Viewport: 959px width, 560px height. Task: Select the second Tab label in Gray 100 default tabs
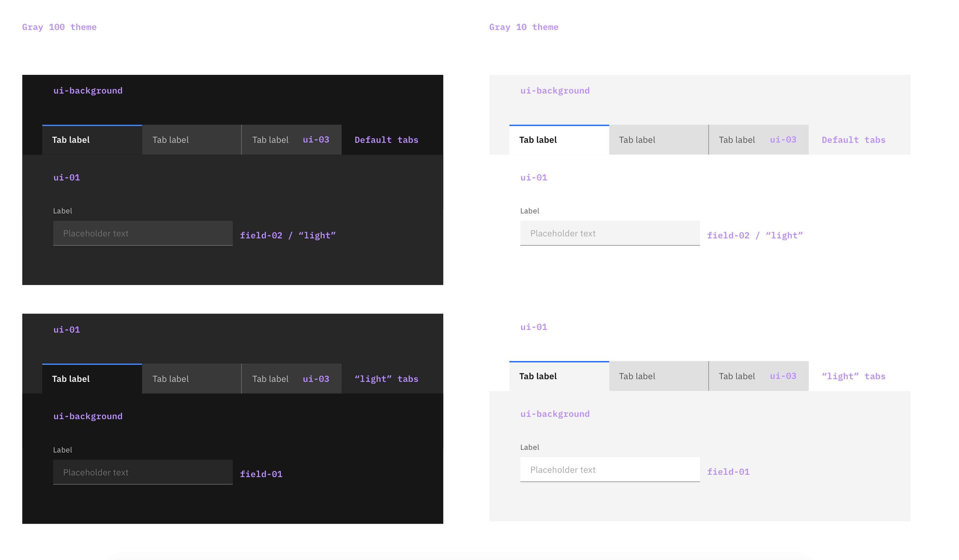(170, 140)
